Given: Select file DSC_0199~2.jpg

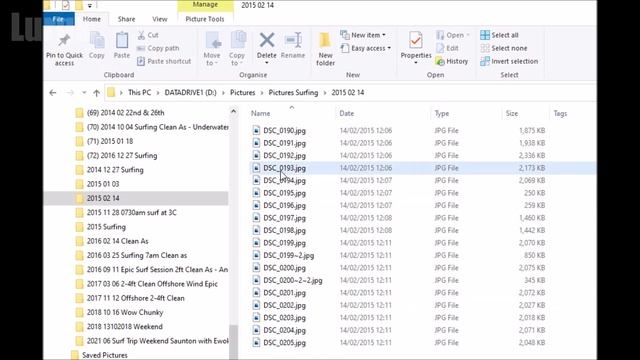Looking at the screenshot, I should (x=289, y=256).
